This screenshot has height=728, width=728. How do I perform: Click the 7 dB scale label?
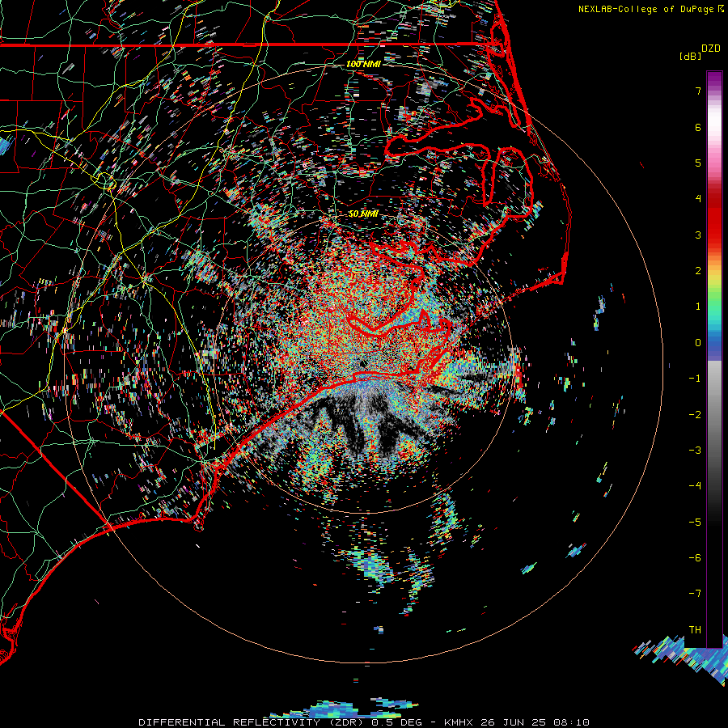(x=698, y=91)
